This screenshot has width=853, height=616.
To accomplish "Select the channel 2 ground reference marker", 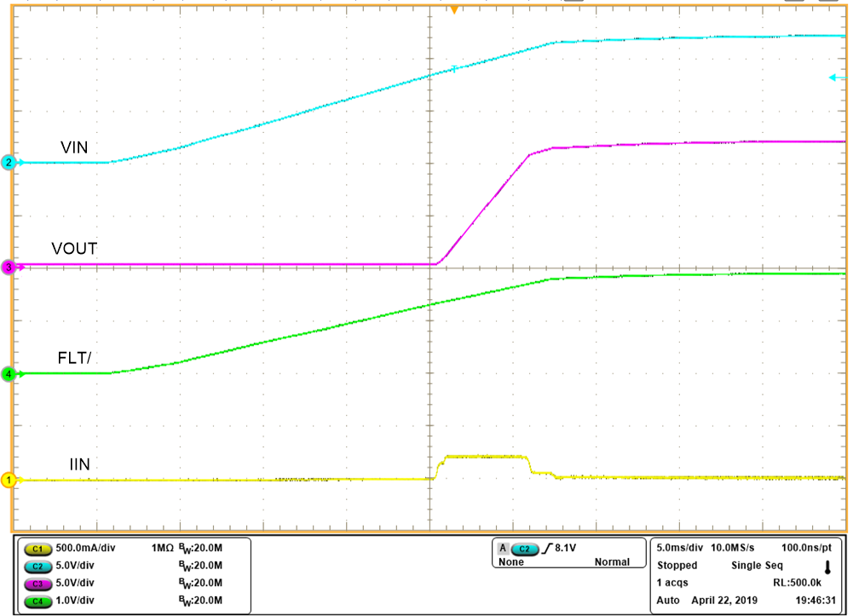I will pyautogui.click(x=6, y=162).
